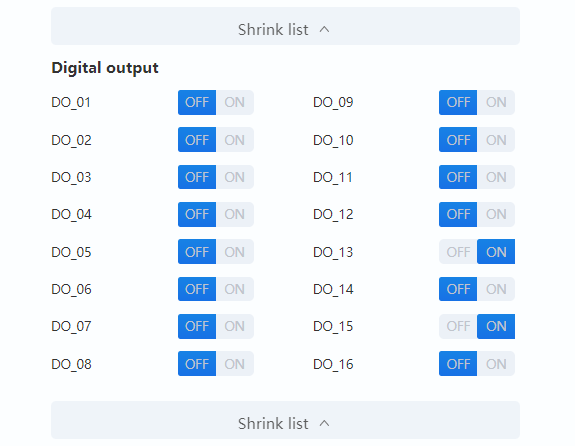Turn on DO_16 output
Screen dimensions: 575x446
coord(496,364)
